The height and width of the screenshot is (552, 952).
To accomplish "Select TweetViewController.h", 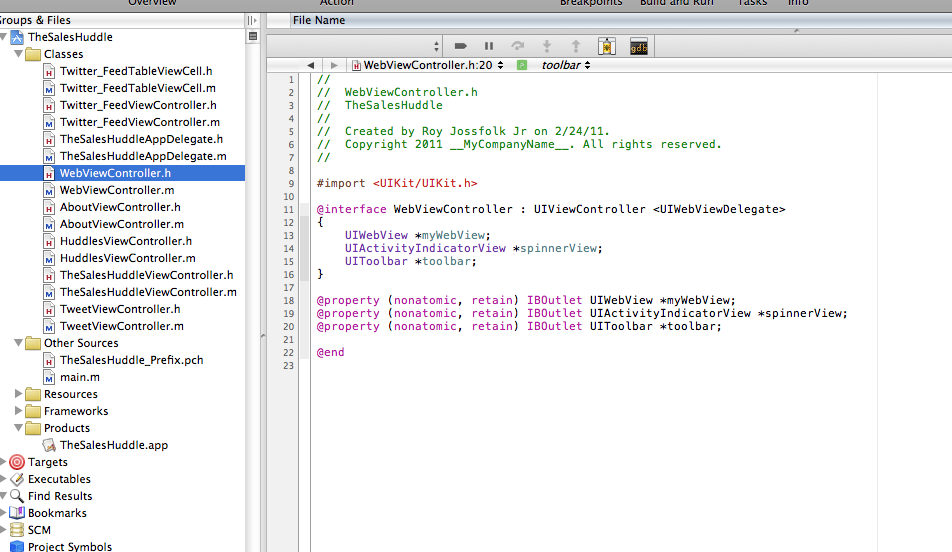I will coord(120,309).
